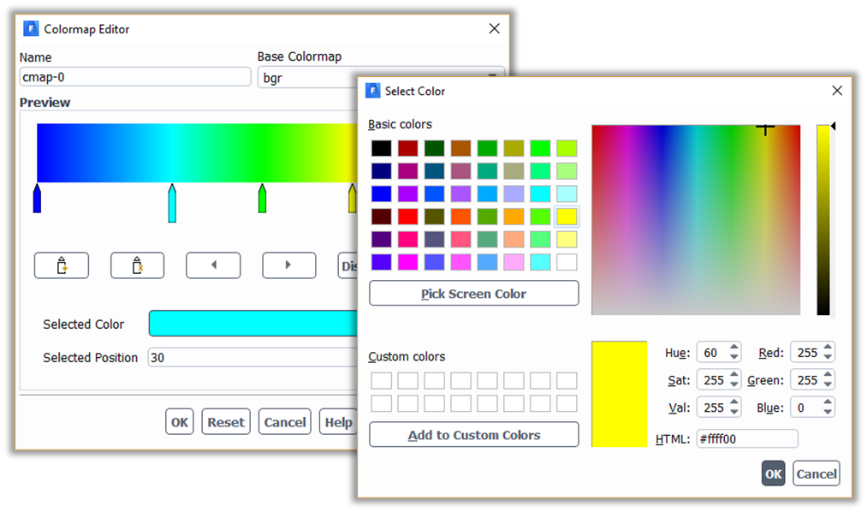The width and height of the screenshot is (867, 512).
Task: Increase the Hue value with up arrow
Action: 734,348
